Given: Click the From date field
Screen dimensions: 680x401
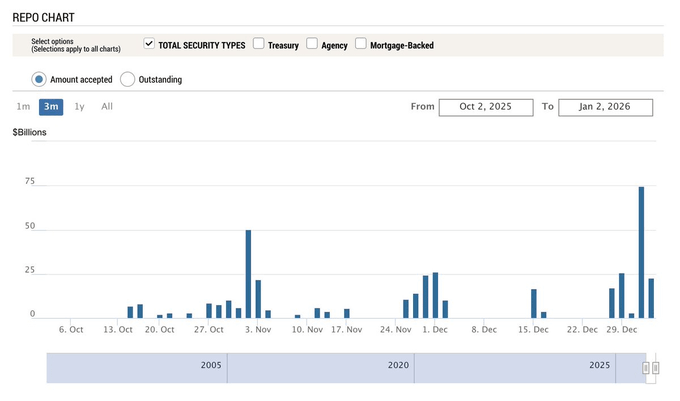Looking at the screenshot, I should click(x=485, y=107).
